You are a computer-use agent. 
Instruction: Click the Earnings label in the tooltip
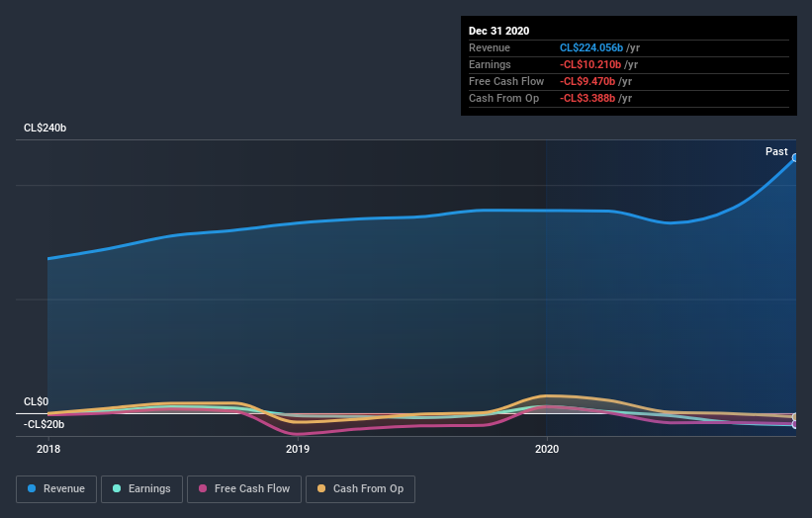click(490, 64)
